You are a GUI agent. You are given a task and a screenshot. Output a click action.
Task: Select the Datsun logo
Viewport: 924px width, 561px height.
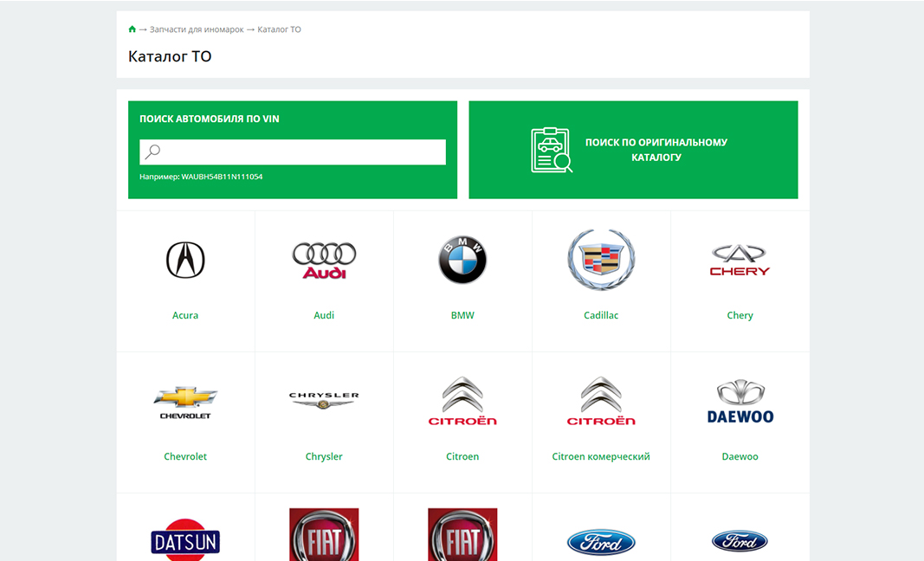point(185,539)
